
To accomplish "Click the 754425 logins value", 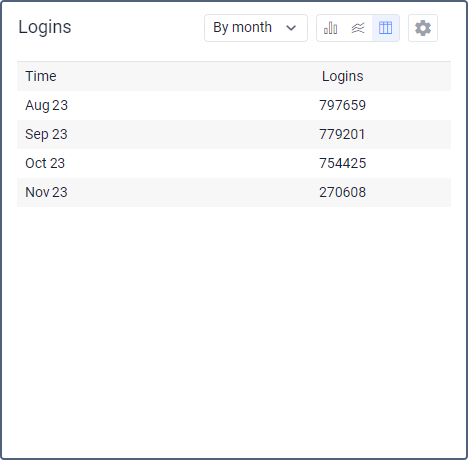I will tap(342, 163).
